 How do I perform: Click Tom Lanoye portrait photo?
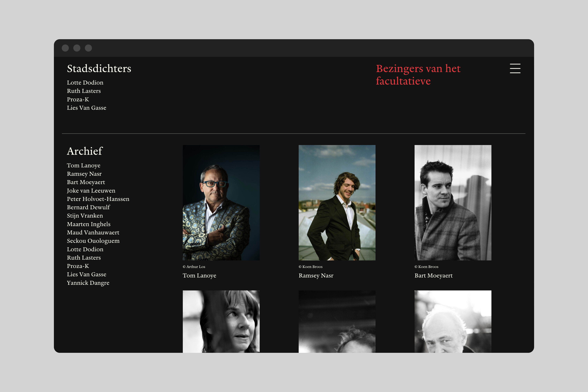(221, 203)
